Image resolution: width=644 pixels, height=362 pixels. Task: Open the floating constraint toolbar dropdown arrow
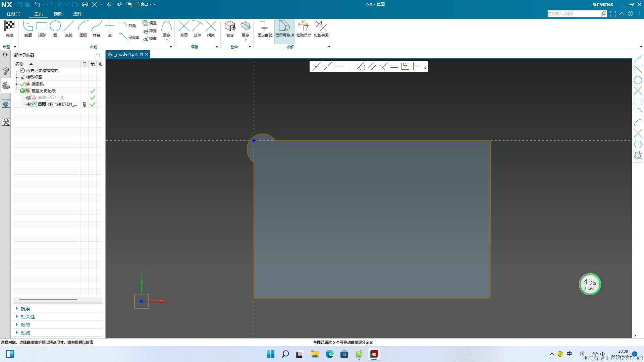[x=425, y=68]
